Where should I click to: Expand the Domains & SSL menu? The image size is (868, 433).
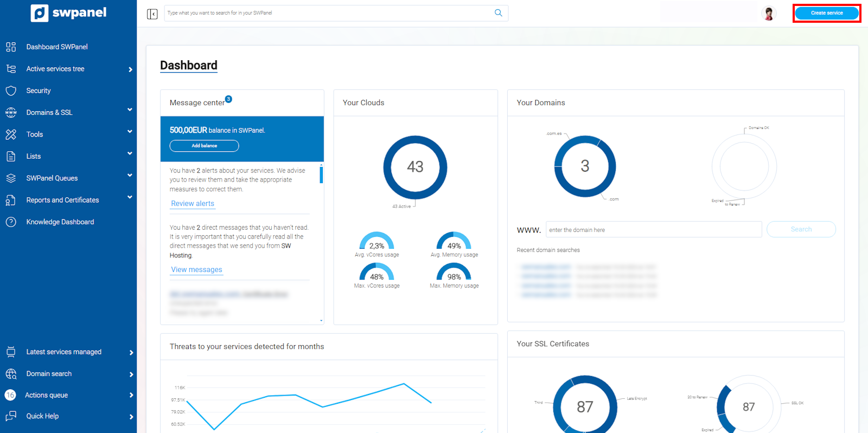[x=130, y=110]
